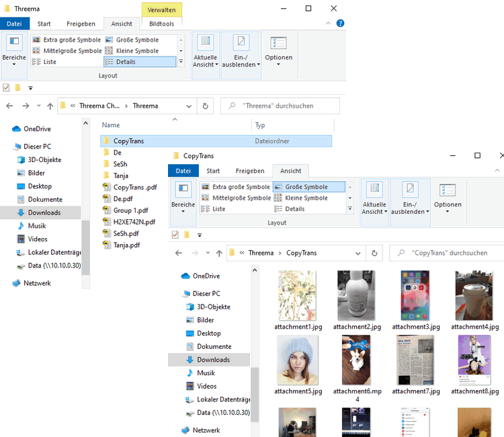Go back in Threema window navigation
Viewport: 504px width, 437px height.
tap(9, 106)
